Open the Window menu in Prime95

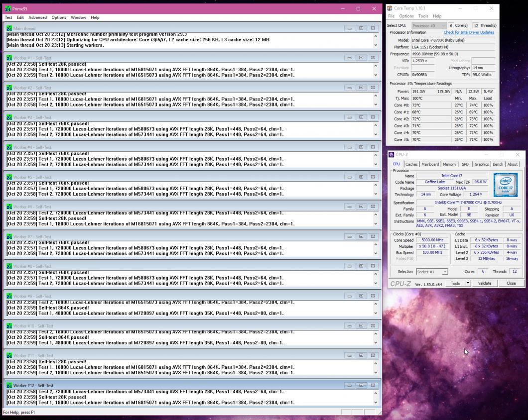pos(78,17)
